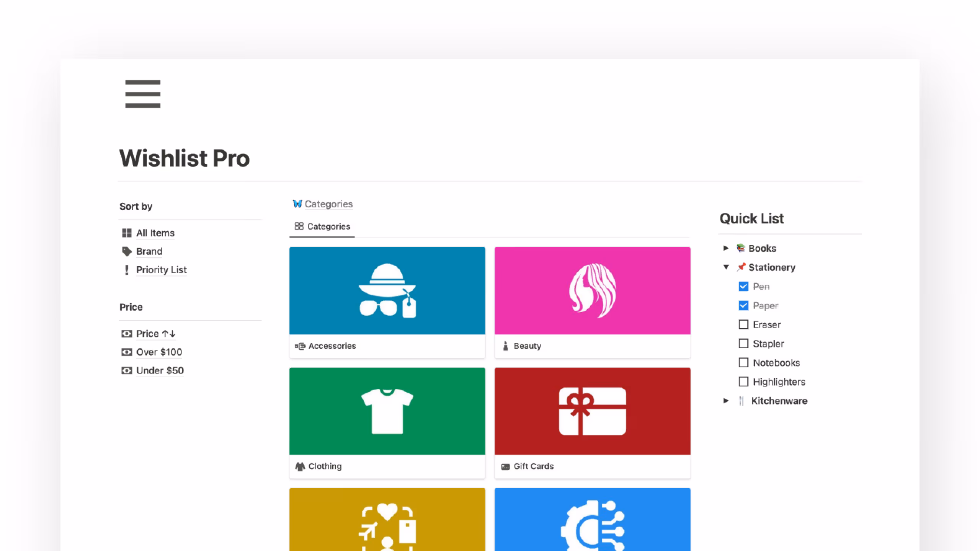Click the Notebooks to-do text
Image resolution: width=980 pixels, height=551 pixels.
click(776, 363)
